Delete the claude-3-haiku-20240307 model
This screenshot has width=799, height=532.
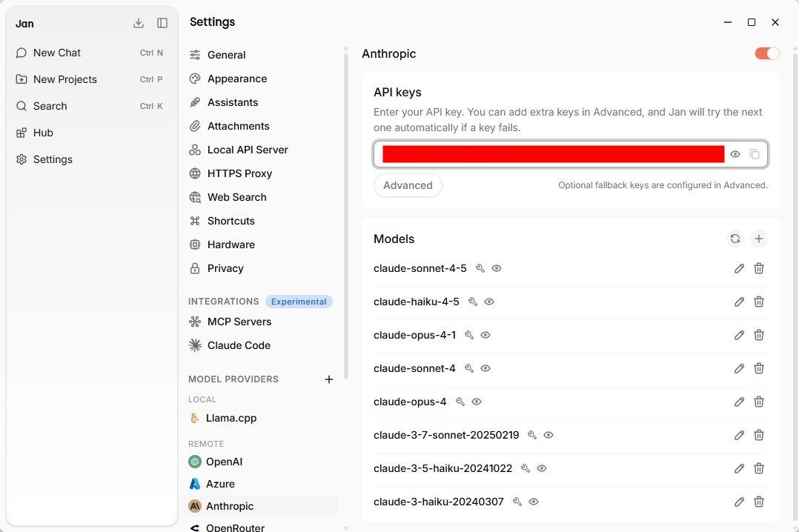pyautogui.click(x=759, y=502)
